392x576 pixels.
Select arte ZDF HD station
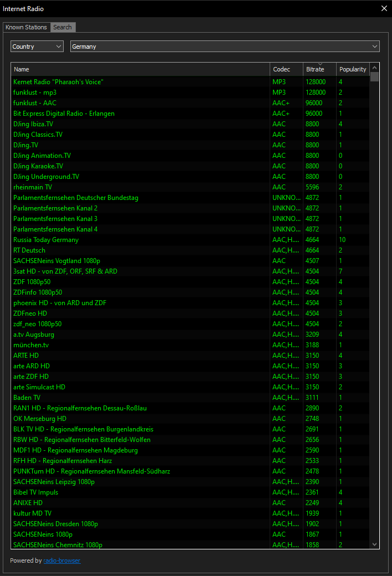190,377
